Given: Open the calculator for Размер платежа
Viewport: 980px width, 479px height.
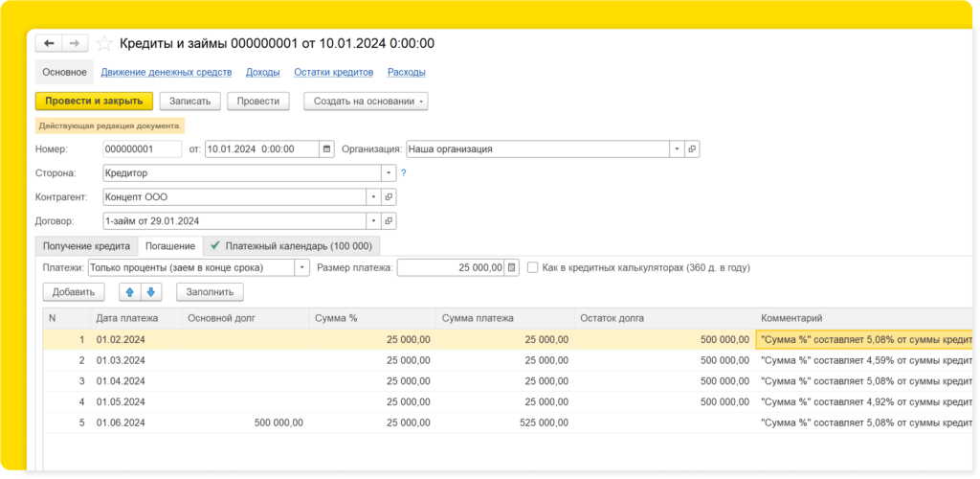Looking at the screenshot, I should [x=511, y=267].
